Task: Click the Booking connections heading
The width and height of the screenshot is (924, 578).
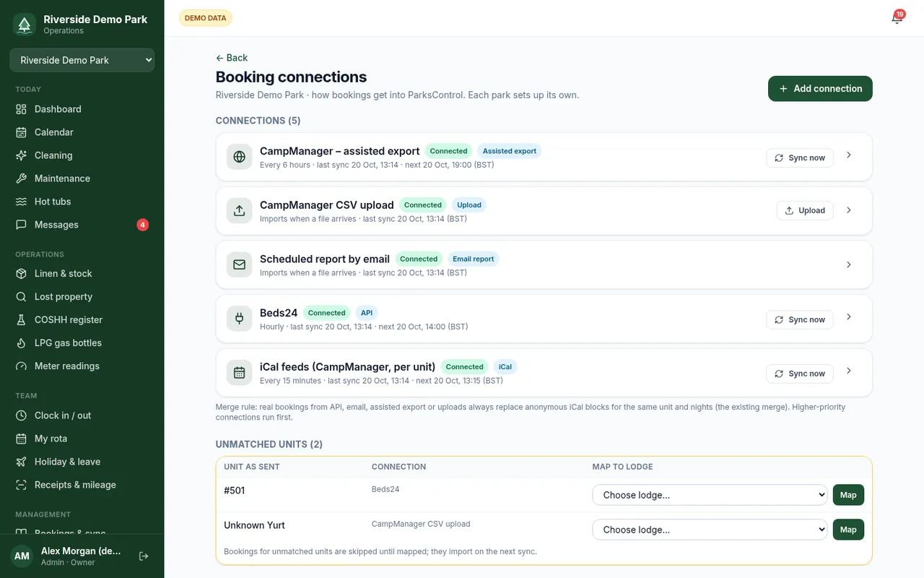Action: point(291,77)
